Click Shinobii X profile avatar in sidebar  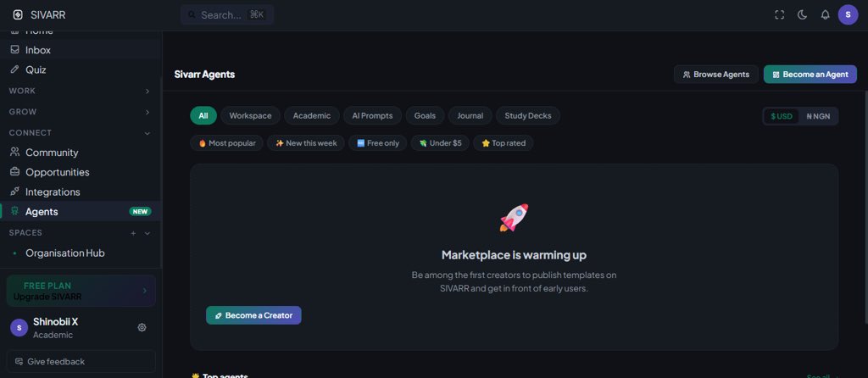[x=19, y=328]
